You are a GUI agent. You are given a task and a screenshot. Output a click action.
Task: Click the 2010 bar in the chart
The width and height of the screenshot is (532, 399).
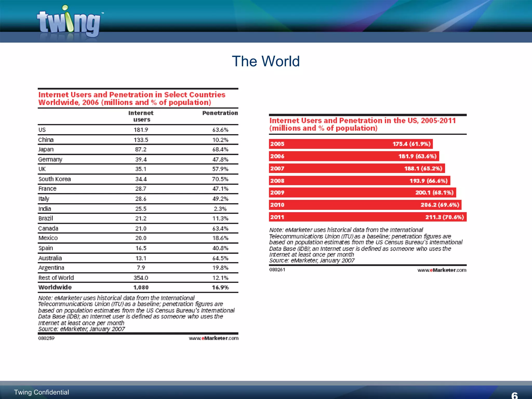tap(365, 205)
